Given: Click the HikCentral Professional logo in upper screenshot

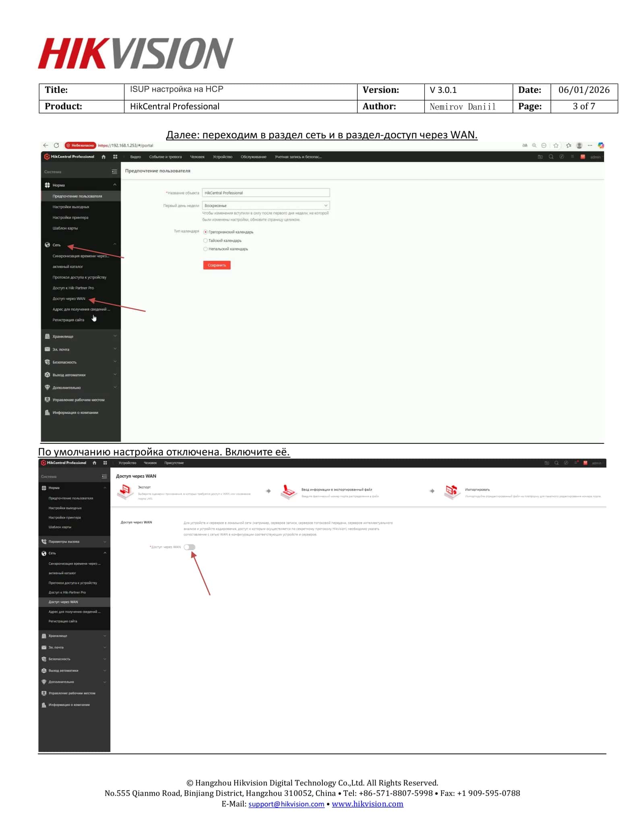Looking at the screenshot, I should pos(69,157).
